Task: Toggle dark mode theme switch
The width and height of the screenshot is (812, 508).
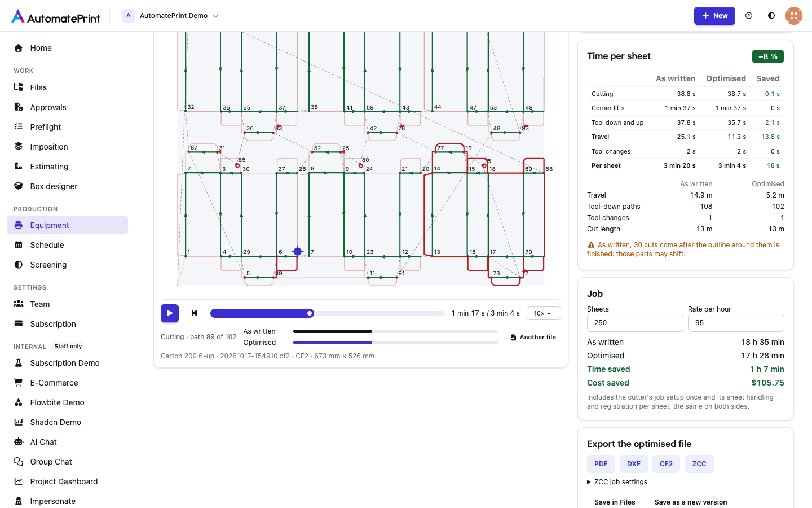Action: (x=771, y=16)
